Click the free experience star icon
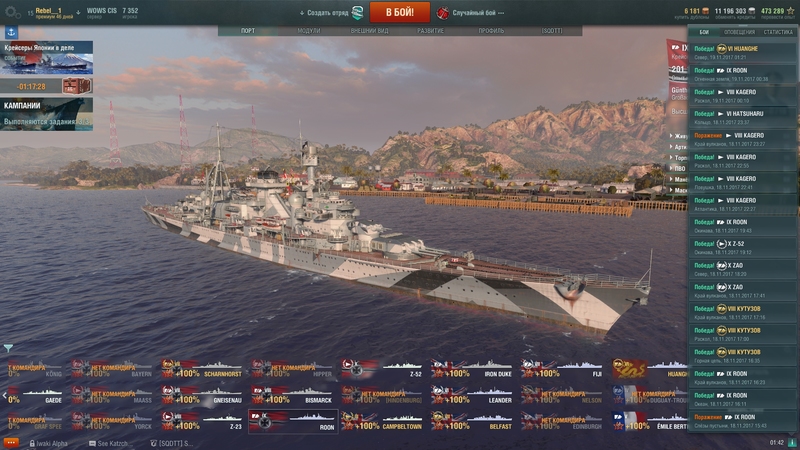The image size is (800, 450). [x=790, y=11]
